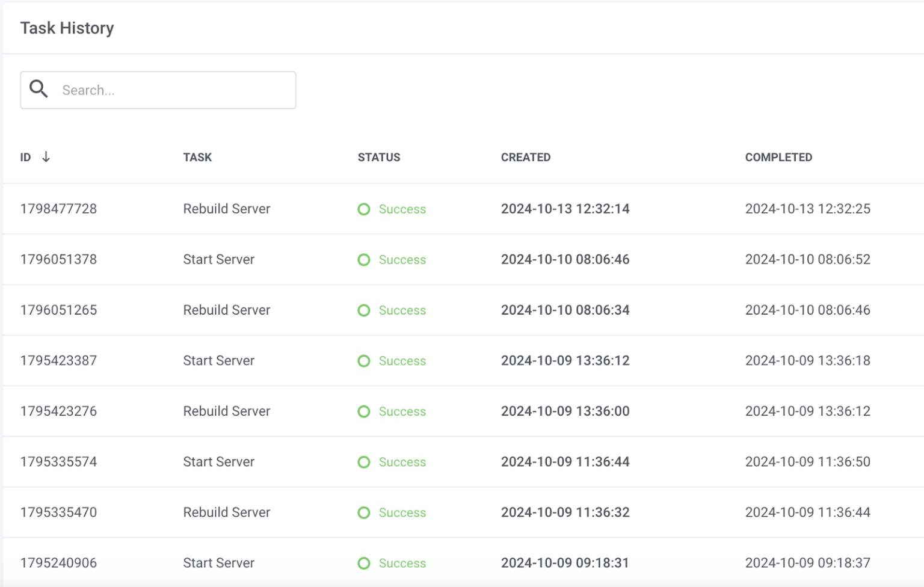Viewport: 924px width, 587px height.
Task: Click the Start Server task from 2024-10-09 13:36:12
Action: (219, 361)
